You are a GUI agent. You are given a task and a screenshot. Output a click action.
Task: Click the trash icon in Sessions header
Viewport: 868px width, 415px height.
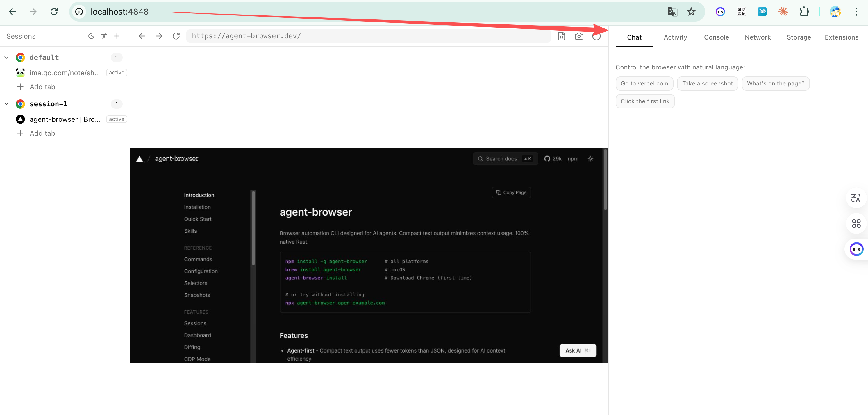(x=104, y=36)
